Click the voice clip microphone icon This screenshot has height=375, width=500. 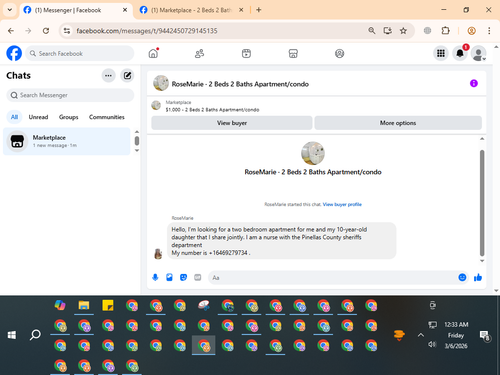[x=155, y=277]
